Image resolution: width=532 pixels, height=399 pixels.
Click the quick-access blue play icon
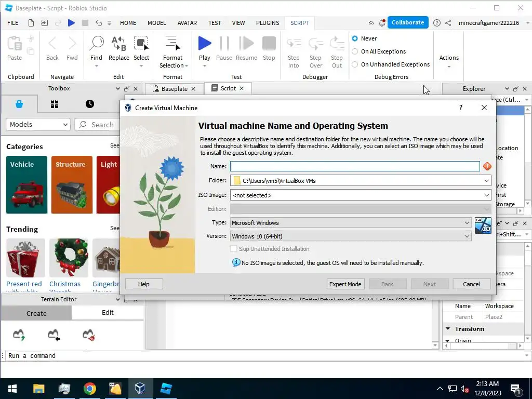pos(71,23)
